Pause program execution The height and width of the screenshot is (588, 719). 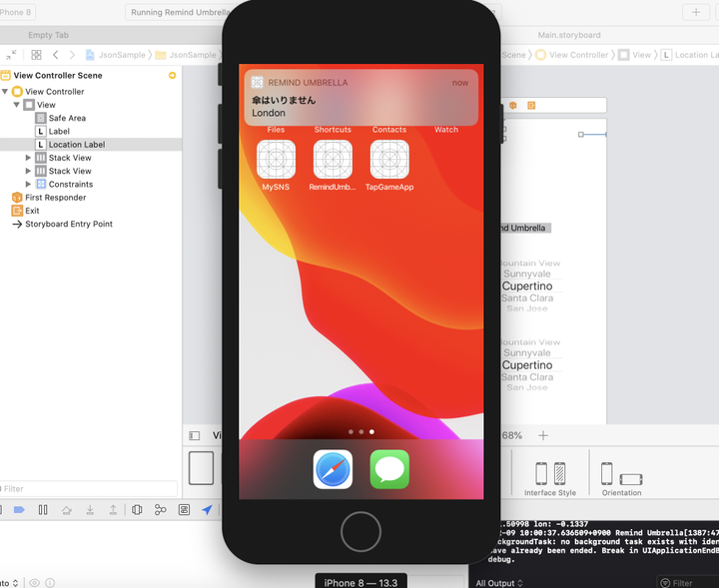pyautogui.click(x=43, y=509)
